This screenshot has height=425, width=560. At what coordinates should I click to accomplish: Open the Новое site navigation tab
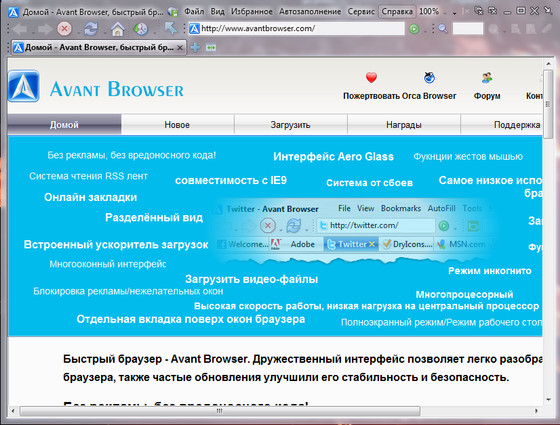[177, 125]
